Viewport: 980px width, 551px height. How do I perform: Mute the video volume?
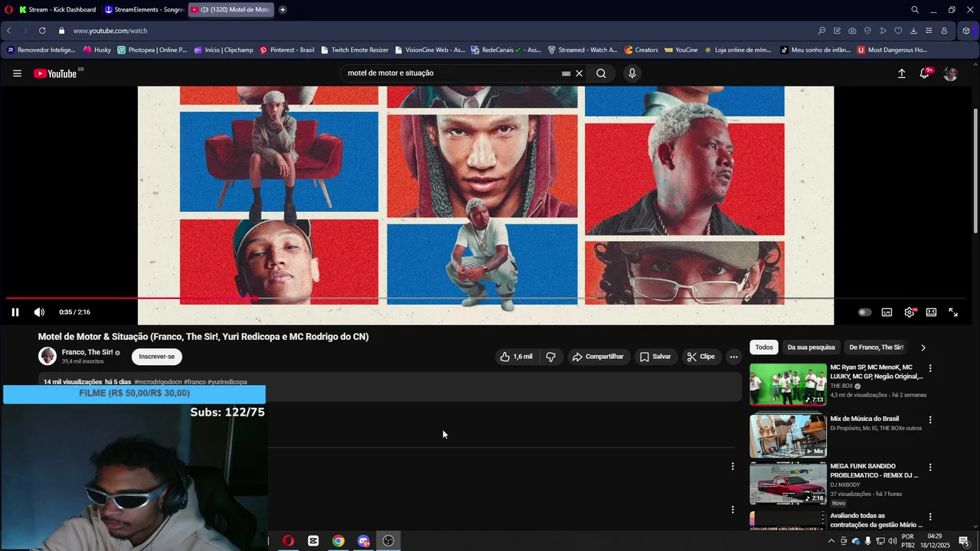click(39, 312)
